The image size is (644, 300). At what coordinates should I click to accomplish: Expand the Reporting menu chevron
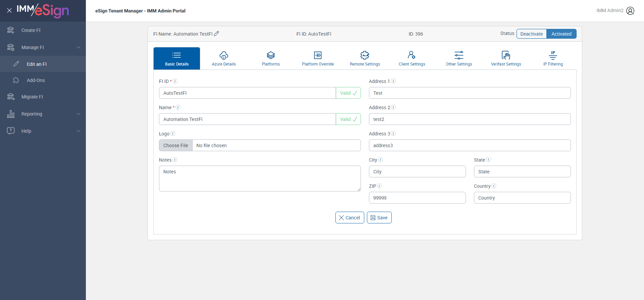pos(78,114)
